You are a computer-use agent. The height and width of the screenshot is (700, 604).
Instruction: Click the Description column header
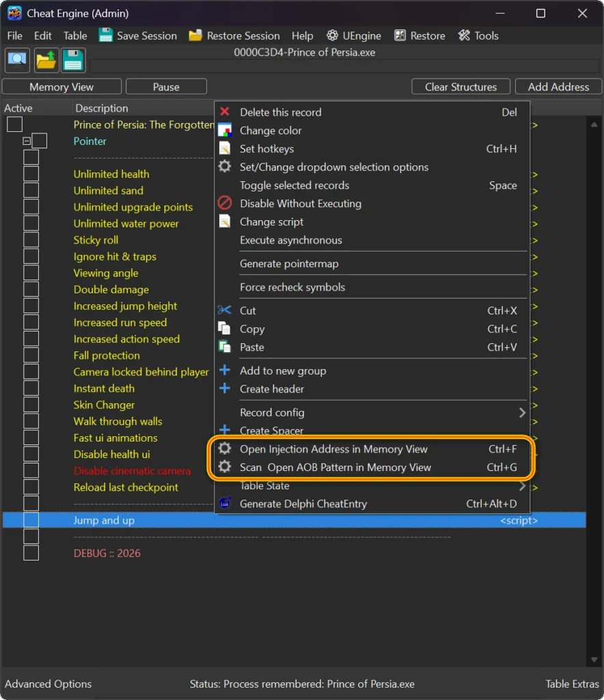[x=102, y=108]
